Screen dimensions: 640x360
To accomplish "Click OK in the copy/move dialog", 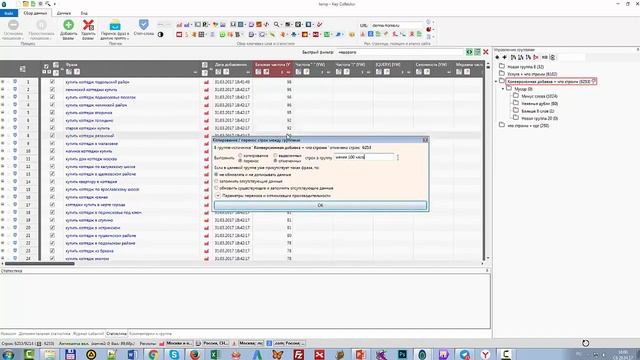I will (x=320, y=205).
